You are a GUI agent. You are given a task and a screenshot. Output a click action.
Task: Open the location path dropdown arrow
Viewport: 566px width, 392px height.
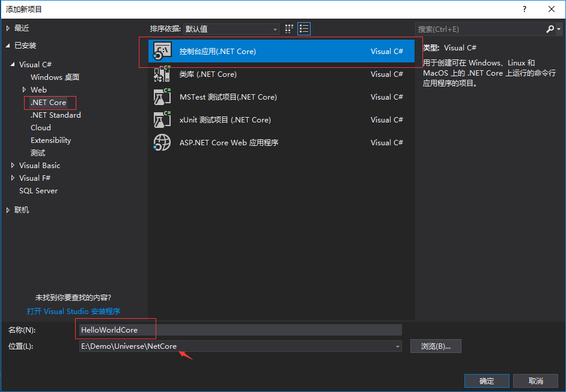click(x=397, y=346)
